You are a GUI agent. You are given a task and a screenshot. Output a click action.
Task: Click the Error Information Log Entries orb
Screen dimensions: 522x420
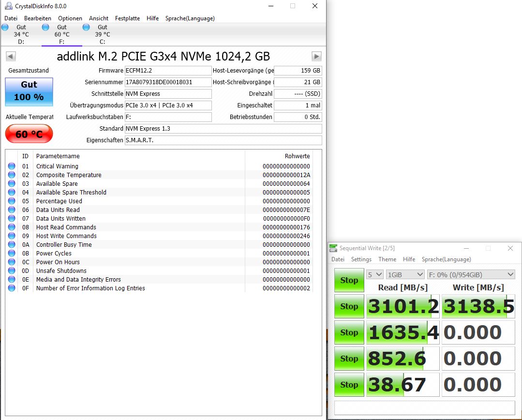[x=12, y=288]
